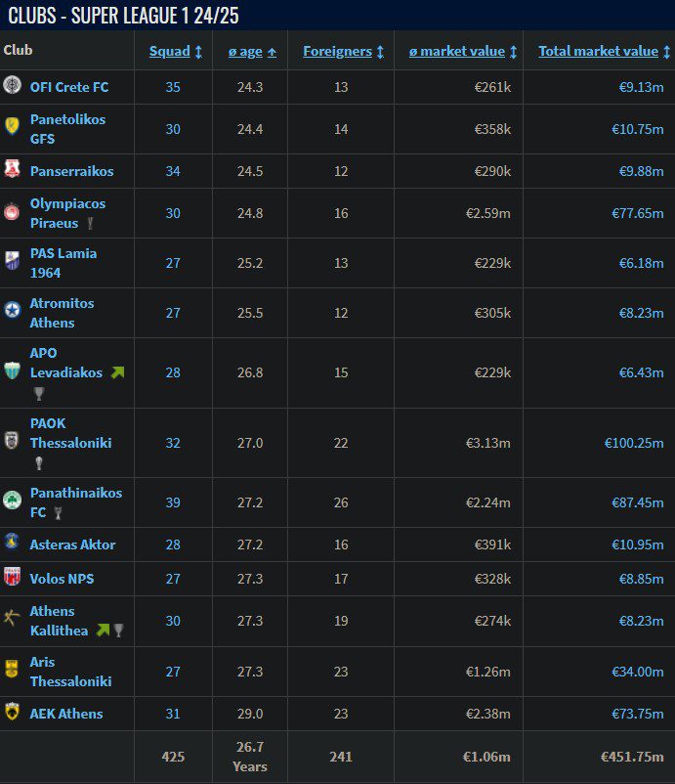Click the Panetolikos GFS yellow crest

click(12, 124)
